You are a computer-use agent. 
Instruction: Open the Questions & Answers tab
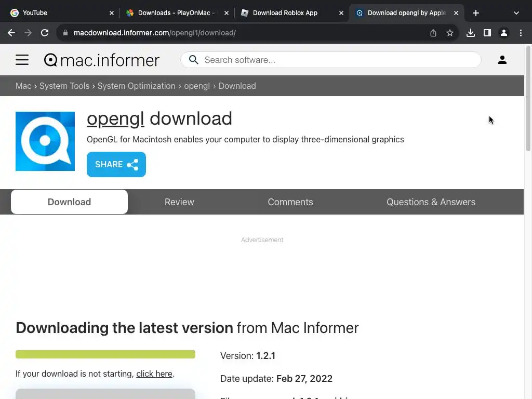click(431, 202)
